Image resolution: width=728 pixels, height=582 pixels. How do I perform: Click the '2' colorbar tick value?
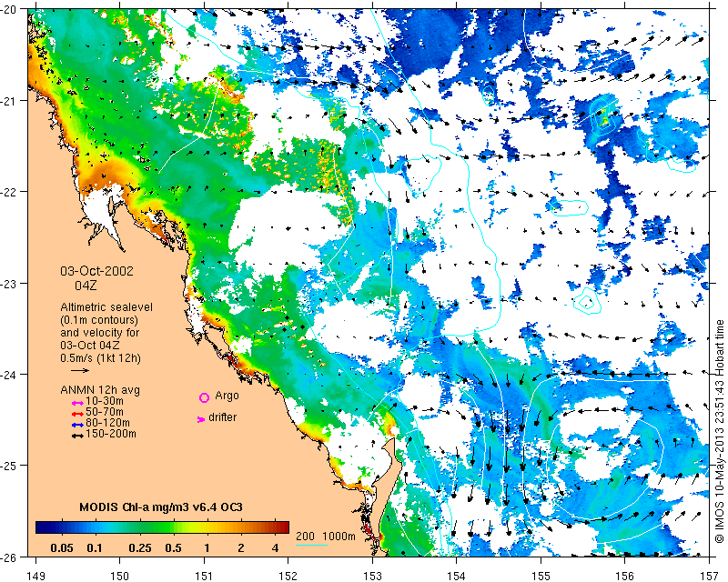point(240,548)
